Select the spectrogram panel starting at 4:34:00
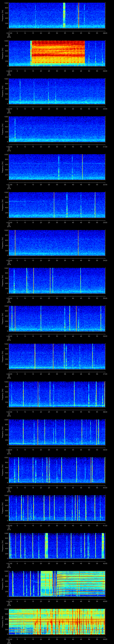The height and width of the screenshot is (644, 114). (x=57, y=280)
